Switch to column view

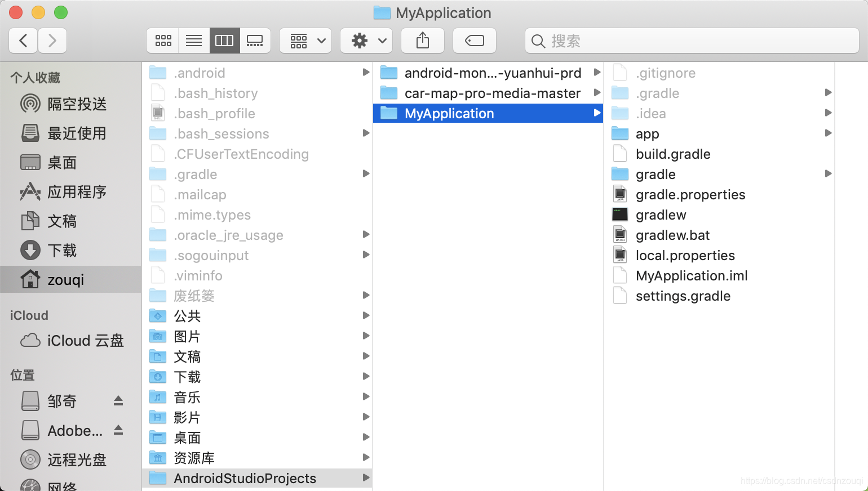(224, 41)
